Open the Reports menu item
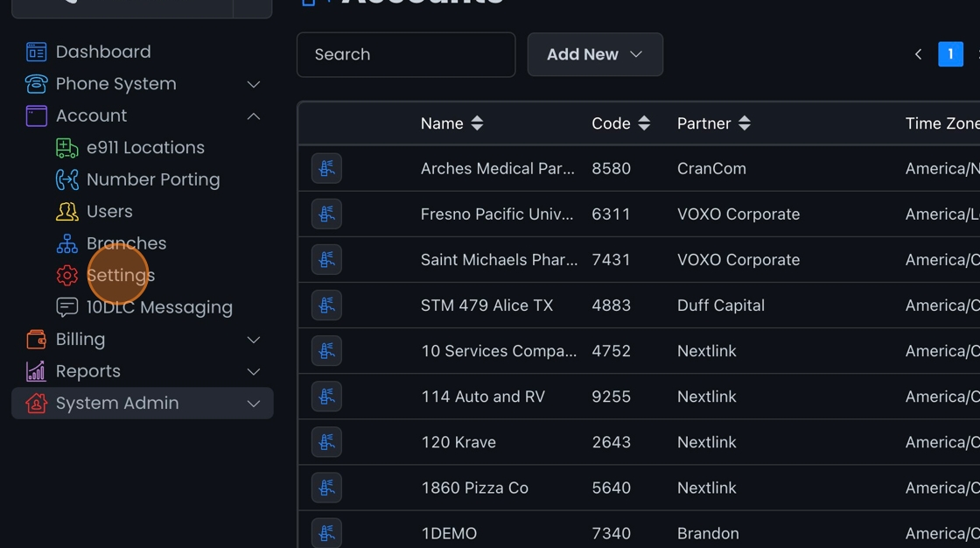The width and height of the screenshot is (980, 548). coord(88,371)
